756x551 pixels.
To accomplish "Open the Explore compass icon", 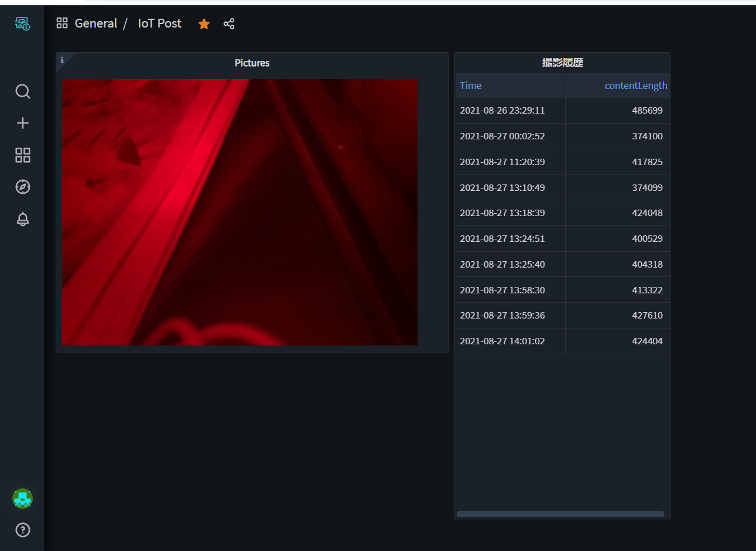I will [x=22, y=187].
